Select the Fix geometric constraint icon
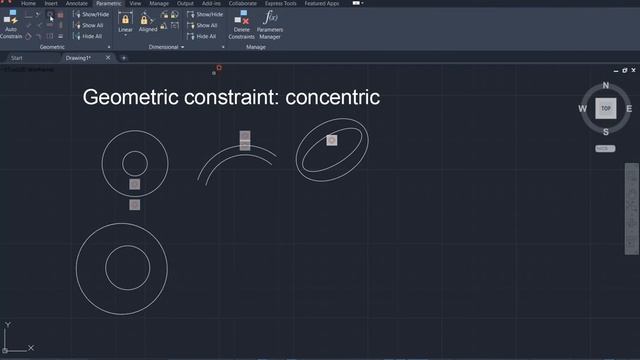 click(60, 15)
